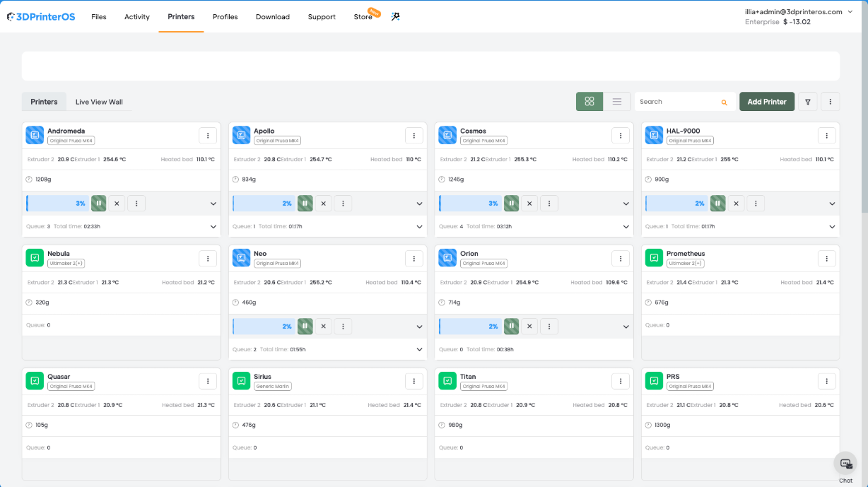Viewport: 868px width, 487px height.
Task: Expand Cosmos queue list
Action: coord(626,227)
